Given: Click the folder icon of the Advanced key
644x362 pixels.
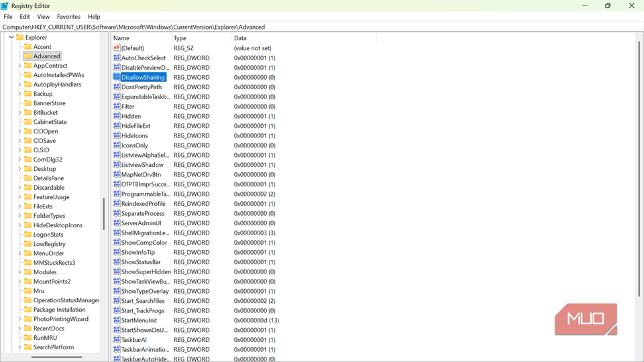Looking at the screenshot, I should tap(28, 56).
